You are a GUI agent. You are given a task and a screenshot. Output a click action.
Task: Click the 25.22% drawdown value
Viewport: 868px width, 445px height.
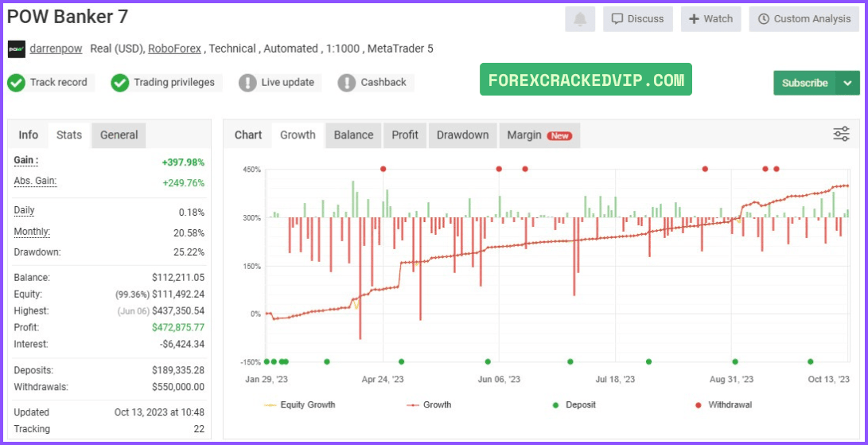[x=189, y=252]
